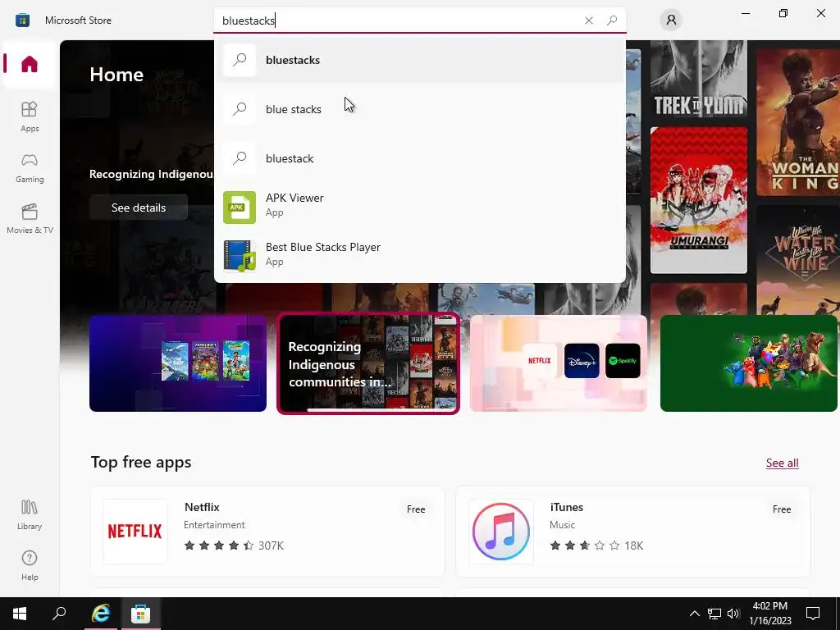Open the Umurangi Generation poster
The height and width of the screenshot is (630, 840).
(699, 200)
